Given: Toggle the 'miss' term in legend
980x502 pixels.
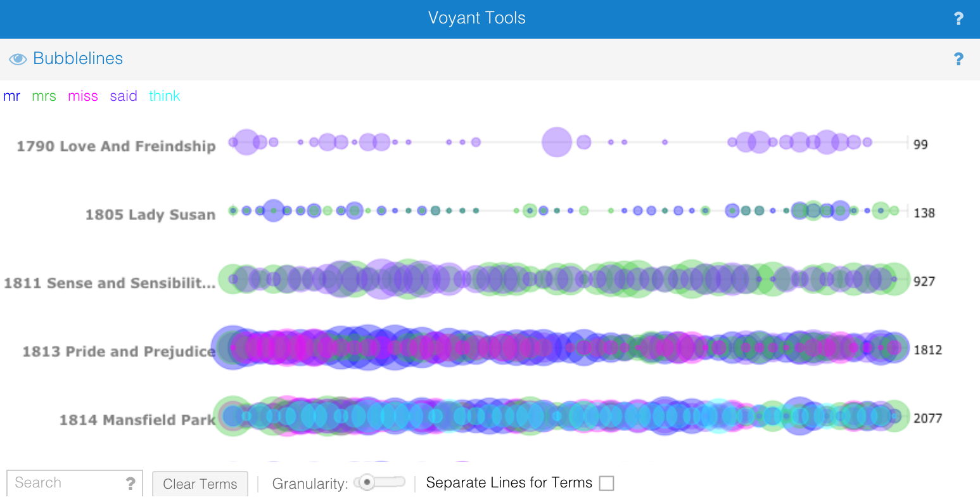Looking at the screenshot, I should pyautogui.click(x=83, y=96).
